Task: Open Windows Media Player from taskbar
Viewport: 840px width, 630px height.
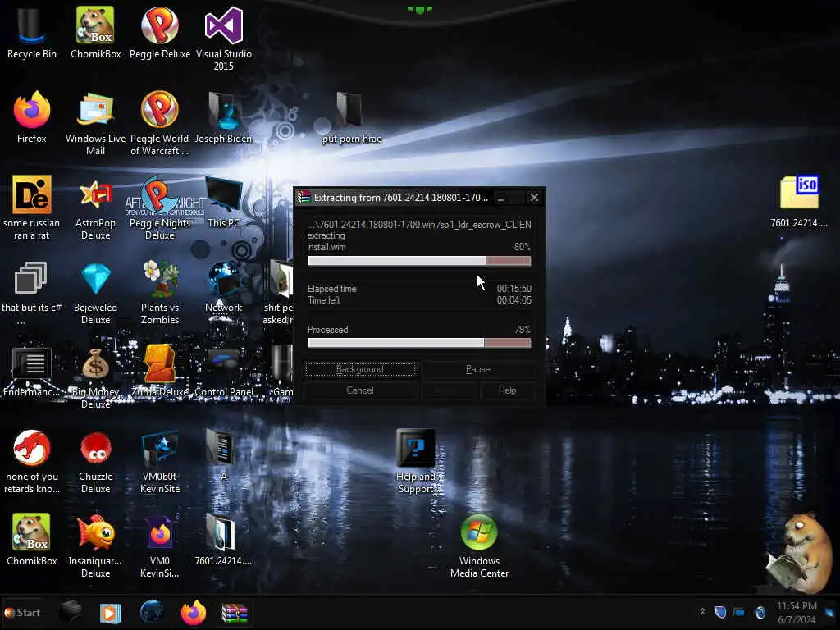Action: [111, 612]
